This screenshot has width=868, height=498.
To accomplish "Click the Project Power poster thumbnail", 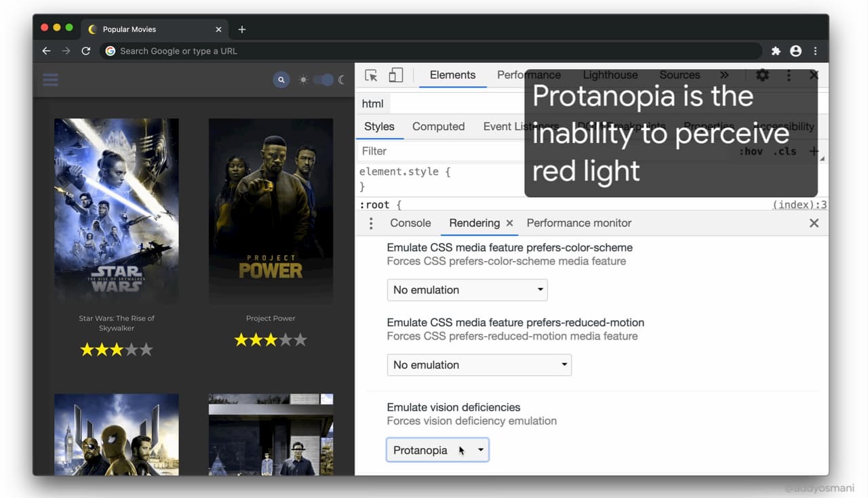I will coord(271,211).
